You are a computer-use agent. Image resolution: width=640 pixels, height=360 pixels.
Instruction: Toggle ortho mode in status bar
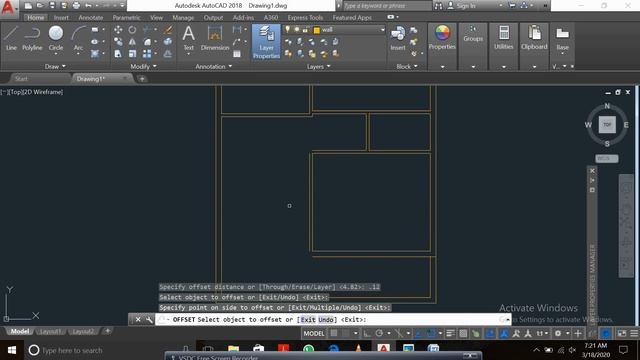coord(367,333)
